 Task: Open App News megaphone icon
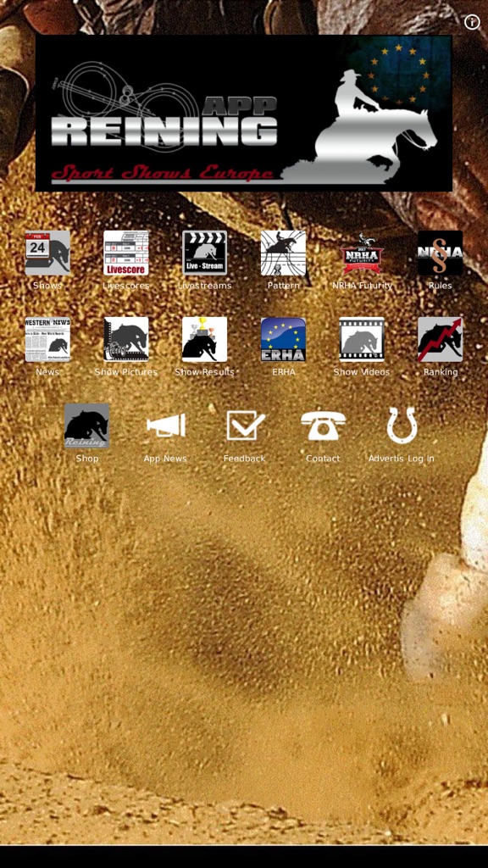(165, 426)
